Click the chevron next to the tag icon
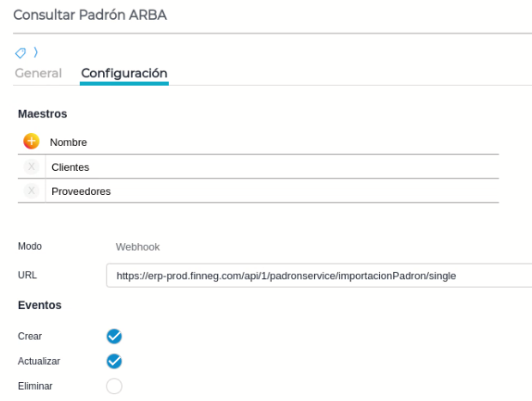This screenshot has height=401, width=532. (x=36, y=53)
